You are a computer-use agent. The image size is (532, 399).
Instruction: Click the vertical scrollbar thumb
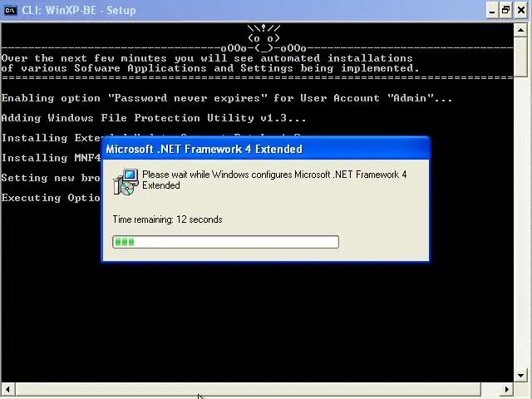point(521,57)
